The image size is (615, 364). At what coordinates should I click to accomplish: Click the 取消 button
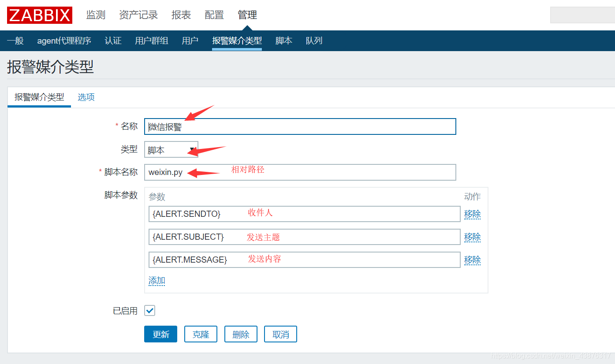pyautogui.click(x=281, y=334)
